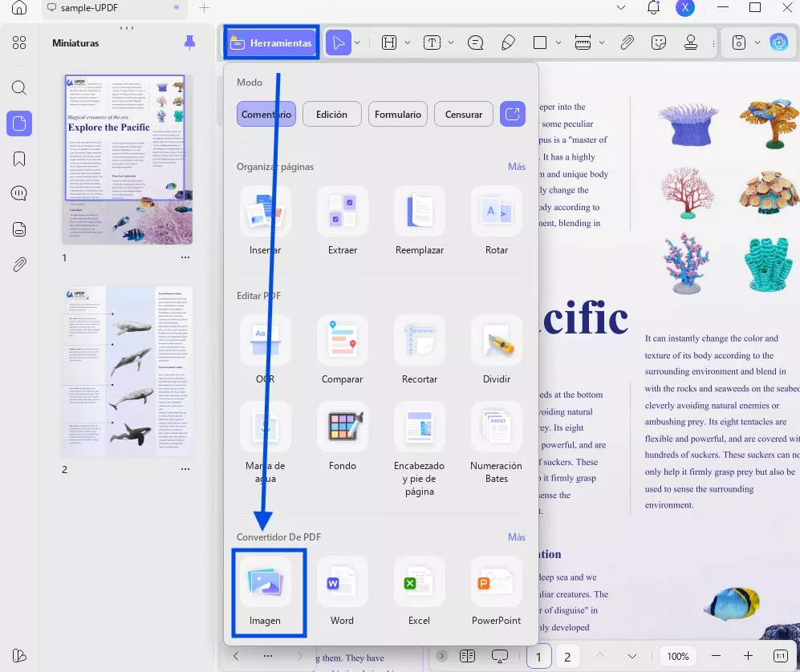This screenshot has height=672, width=800.
Task: Convert PDF to Imagen
Action: click(266, 592)
